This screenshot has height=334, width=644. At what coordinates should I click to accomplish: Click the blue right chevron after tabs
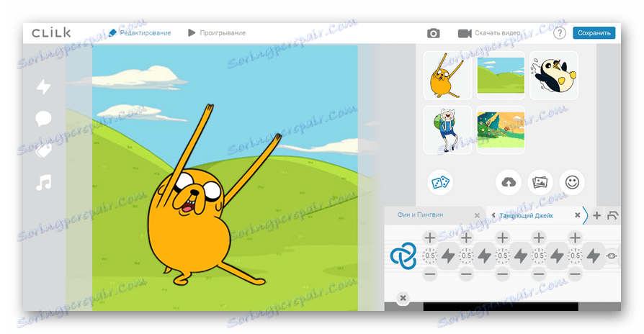click(x=585, y=215)
